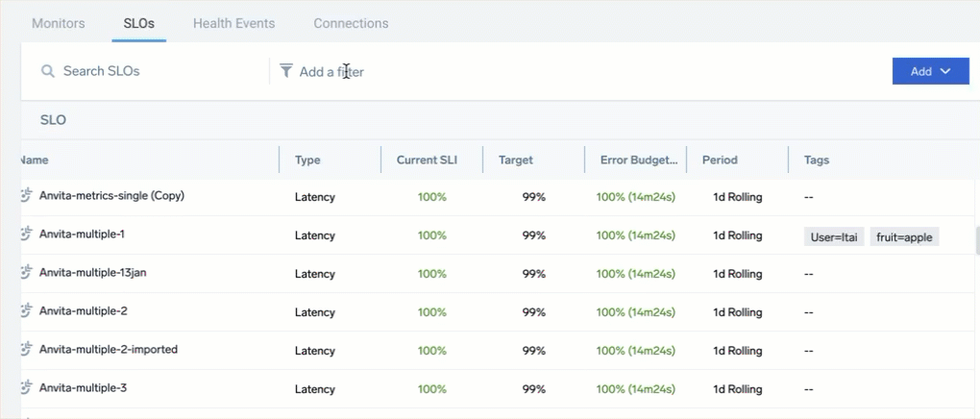Image resolution: width=980 pixels, height=419 pixels.
Task: Sort by the Current SLI column header
Action: click(427, 160)
